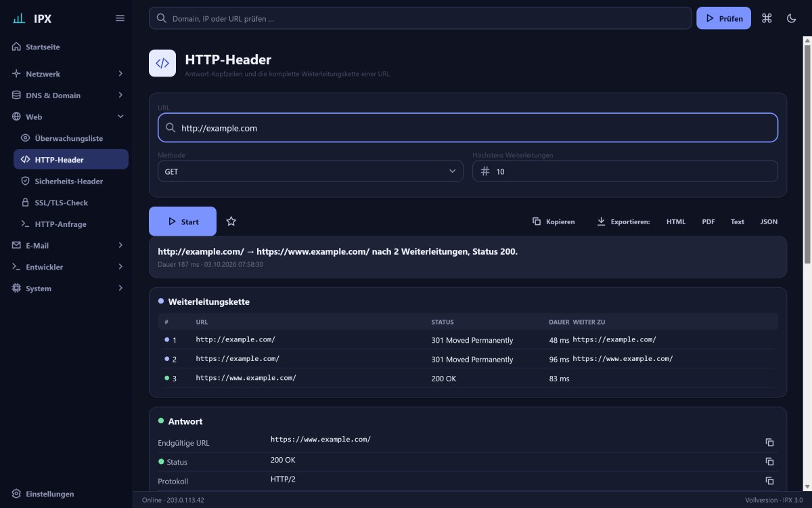The height and width of the screenshot is (508, 812).
Task: Focus the global Domain/IP/URL search field
Action: click(x=420, y=18)
